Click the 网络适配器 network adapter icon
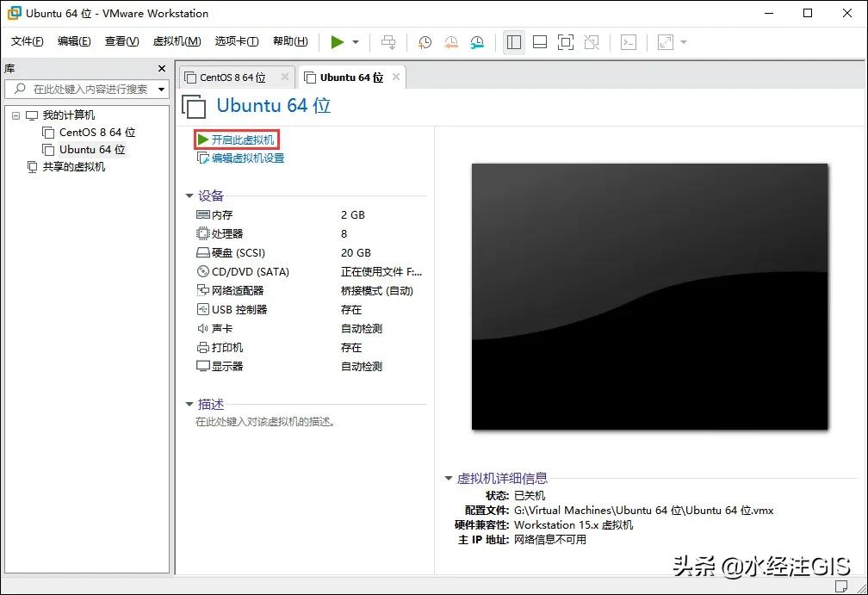868x595 pixels. pyautogui.click(x=201, y=290)
